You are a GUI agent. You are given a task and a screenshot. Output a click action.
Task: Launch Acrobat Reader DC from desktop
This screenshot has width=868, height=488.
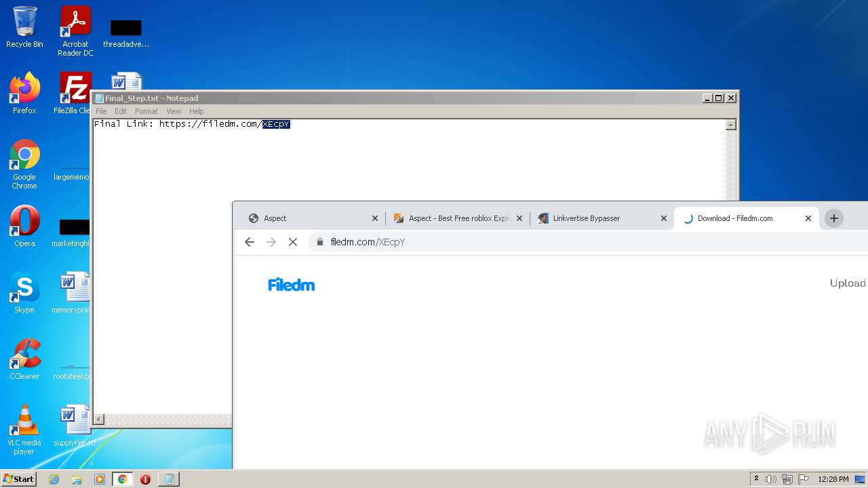click(x=75, y=30)
